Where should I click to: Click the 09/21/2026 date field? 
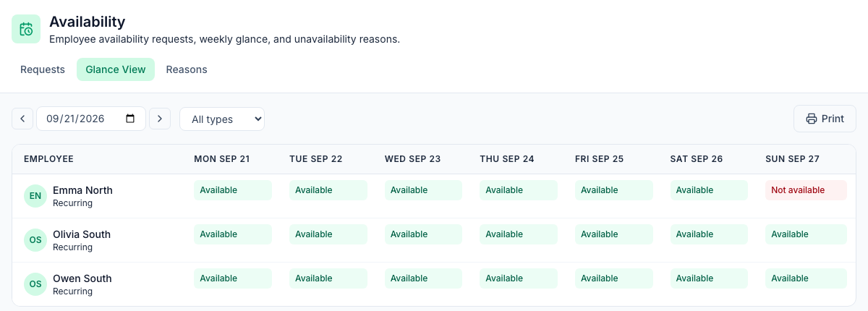(91, 119)
